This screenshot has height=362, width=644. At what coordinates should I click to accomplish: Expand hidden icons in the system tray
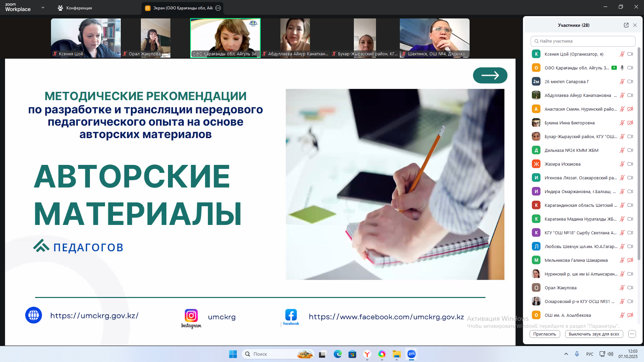[x=566, y=354]
